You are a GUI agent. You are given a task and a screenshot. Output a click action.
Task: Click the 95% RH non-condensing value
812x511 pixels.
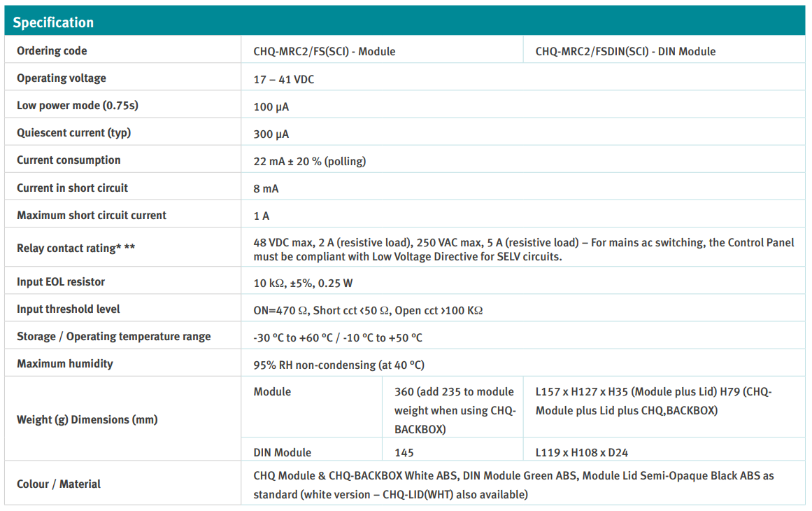point(339,365)
